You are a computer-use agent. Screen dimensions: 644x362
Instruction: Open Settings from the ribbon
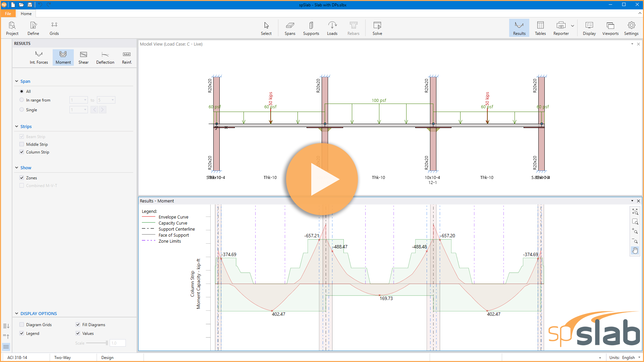(x=631, y=28)
